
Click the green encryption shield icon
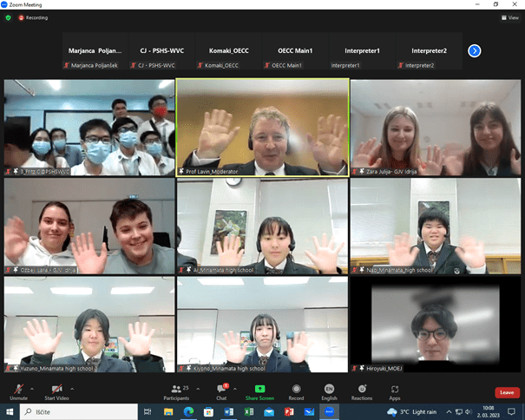[x=9, y=17]
